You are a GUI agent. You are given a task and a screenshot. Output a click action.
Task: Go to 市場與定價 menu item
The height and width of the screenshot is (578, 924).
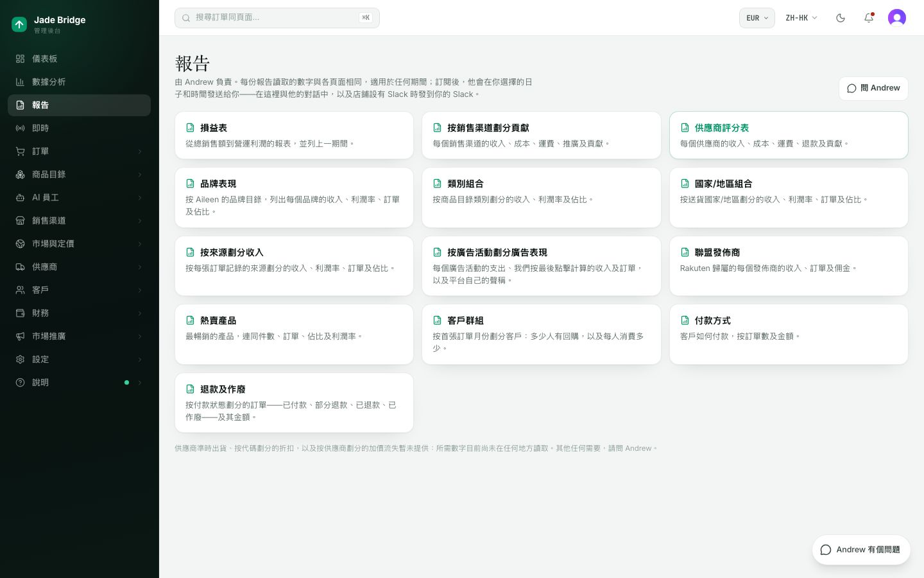tap(79, 243)
